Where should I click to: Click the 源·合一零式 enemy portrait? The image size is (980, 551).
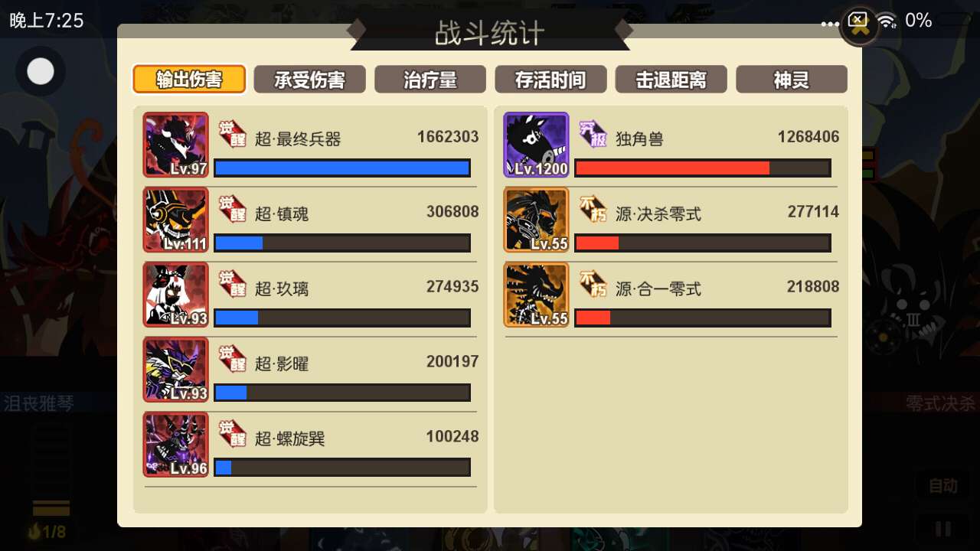click(536, 295)
